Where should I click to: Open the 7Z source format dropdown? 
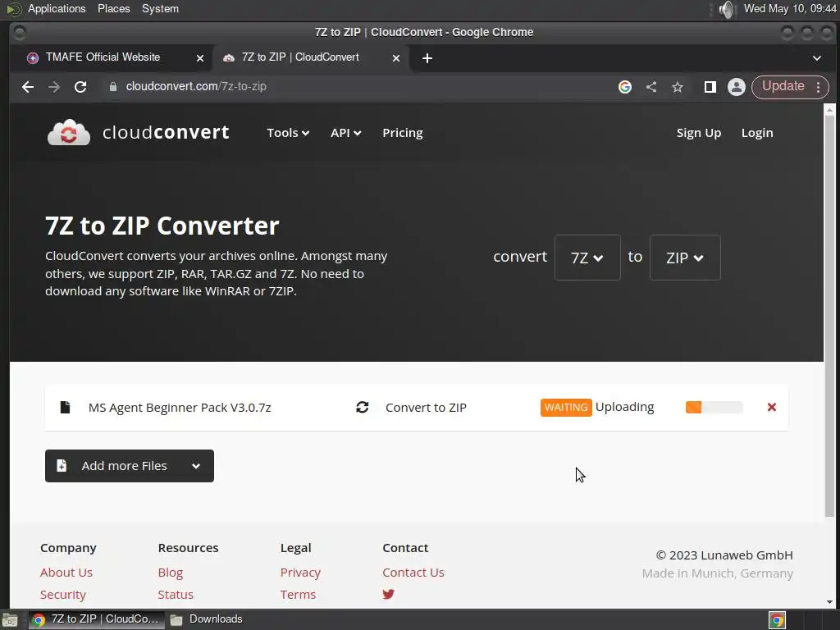[587, 258]
